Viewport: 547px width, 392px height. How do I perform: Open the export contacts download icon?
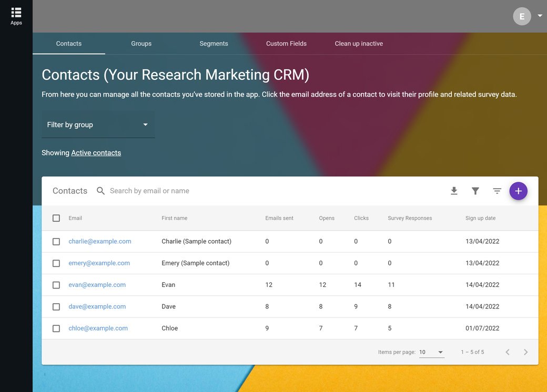[x=454, y=191]
